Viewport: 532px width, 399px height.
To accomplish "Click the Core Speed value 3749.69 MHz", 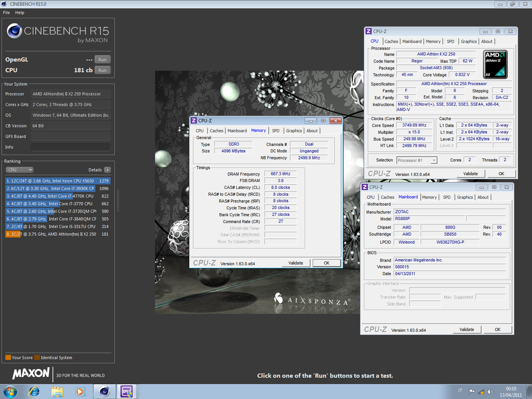I will (x=414, y=125).
